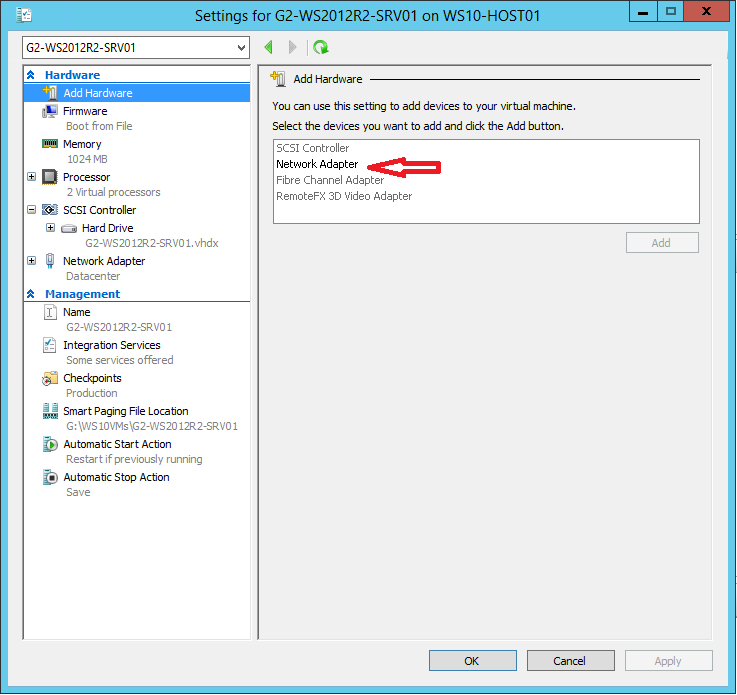
Task: Click the Checkpoints icon
Action: tap(50, 378)
